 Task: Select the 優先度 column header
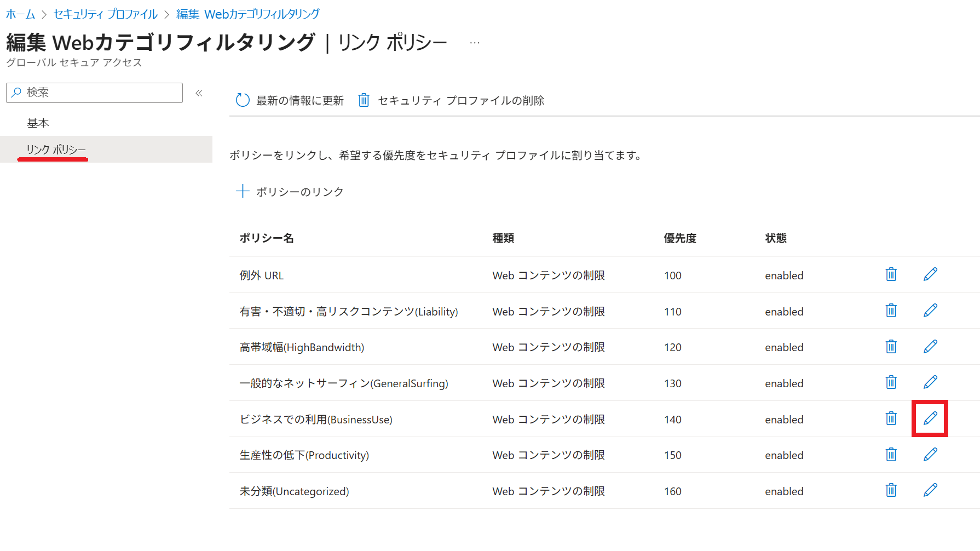[680, 238]
